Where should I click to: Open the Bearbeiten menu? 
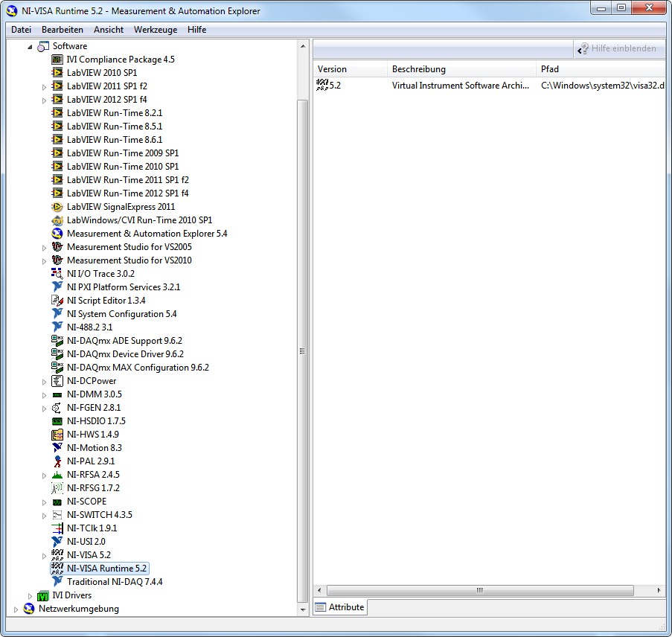63,30
